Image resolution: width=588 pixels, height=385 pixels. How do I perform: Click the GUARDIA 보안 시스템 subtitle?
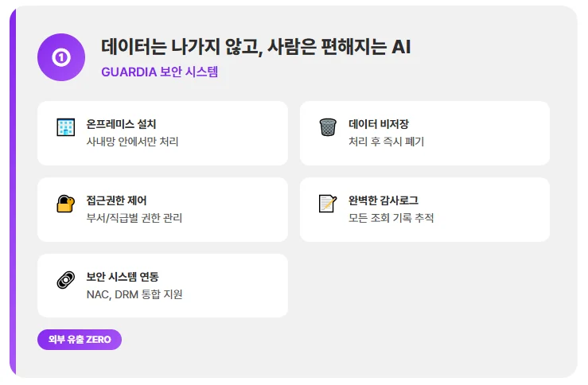tap(159, 72)
